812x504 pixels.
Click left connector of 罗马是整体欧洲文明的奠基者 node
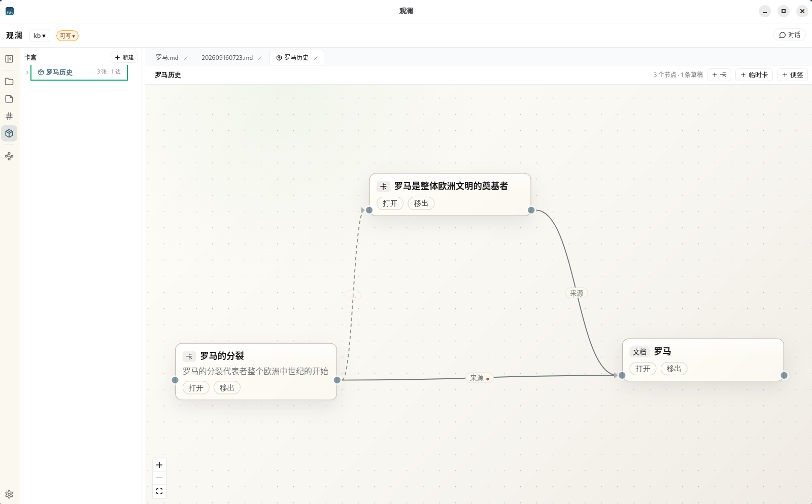point(369,210)
